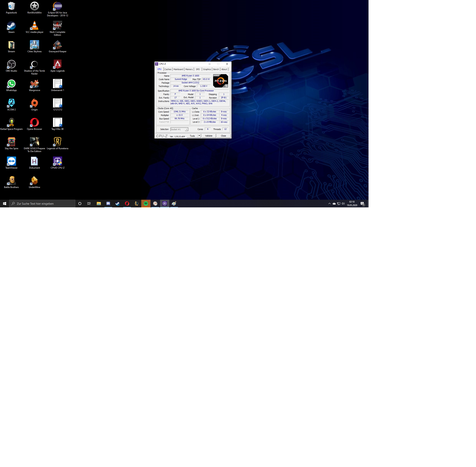Click the File Explorer taskbar icon
This screenshot has height=467, width=476.
tap(99, 204)
